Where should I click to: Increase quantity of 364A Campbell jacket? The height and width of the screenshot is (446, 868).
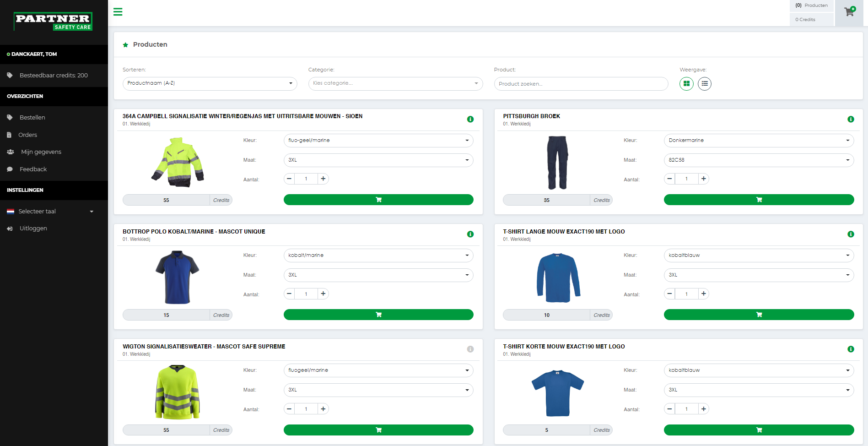(x=323, y=179)
